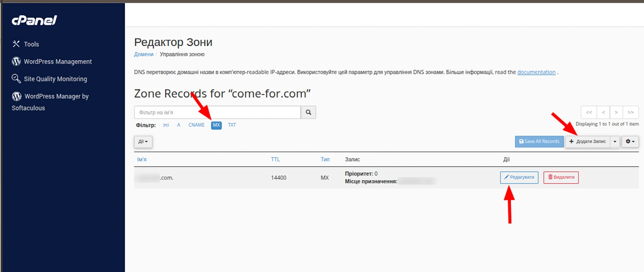Click the Softaculous WordPress Manager icon
Image resolution: width=644 pixels, height=272 pixels.
pos(17,96)
